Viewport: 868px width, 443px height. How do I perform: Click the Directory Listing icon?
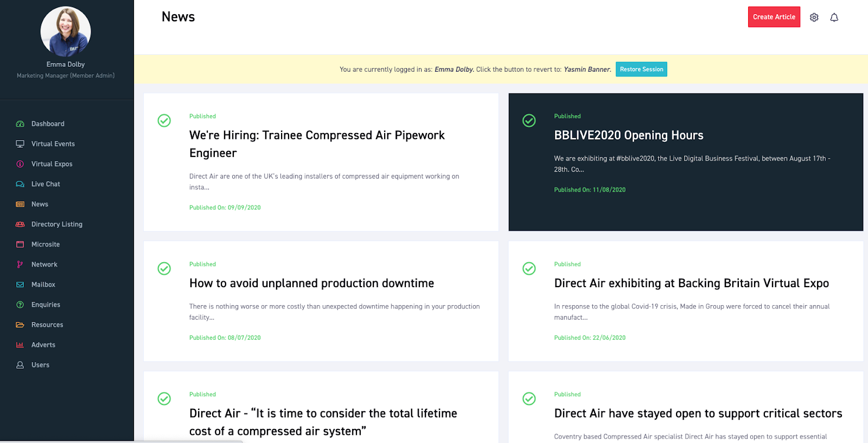pos(20,224)
